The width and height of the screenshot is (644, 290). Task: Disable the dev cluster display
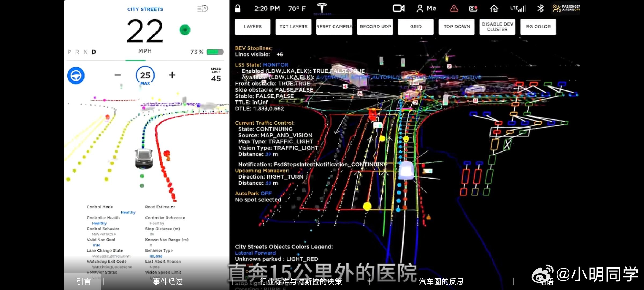click(497, 27)
